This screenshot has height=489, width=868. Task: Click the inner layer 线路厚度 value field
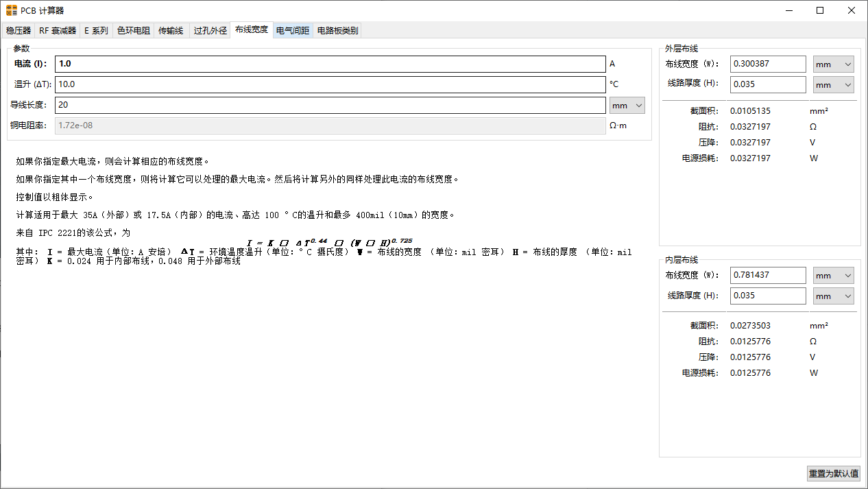[x=767, y=296]
